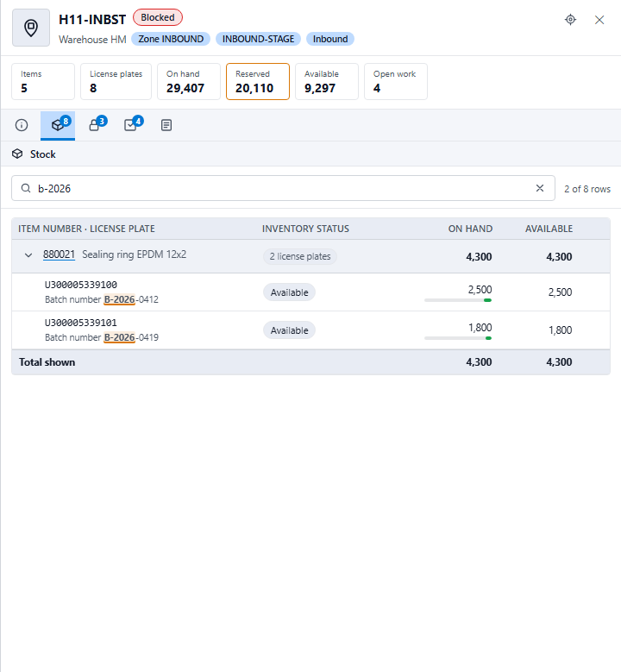Click the search magnifier icon

[x=26, y=188]
